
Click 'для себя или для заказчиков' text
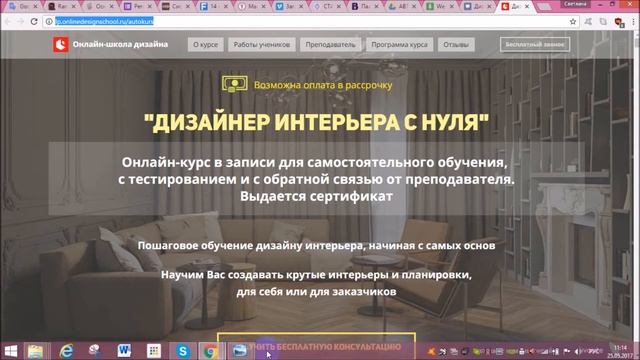(x=316, y=292)
